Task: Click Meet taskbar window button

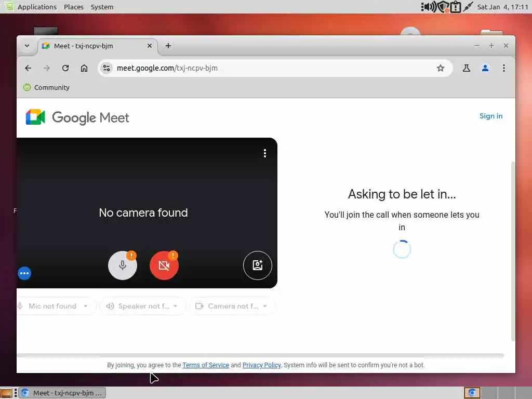Action: tap(62, 393)
